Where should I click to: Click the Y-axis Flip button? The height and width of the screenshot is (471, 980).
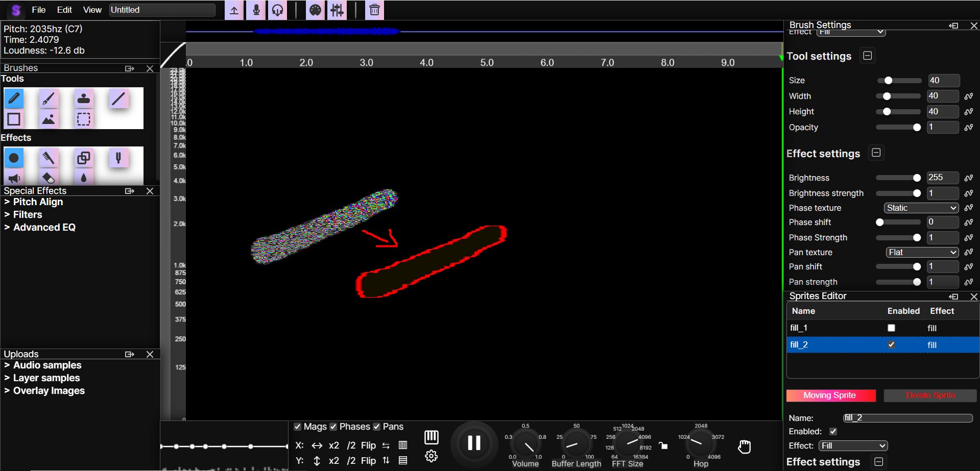[368, 461]
